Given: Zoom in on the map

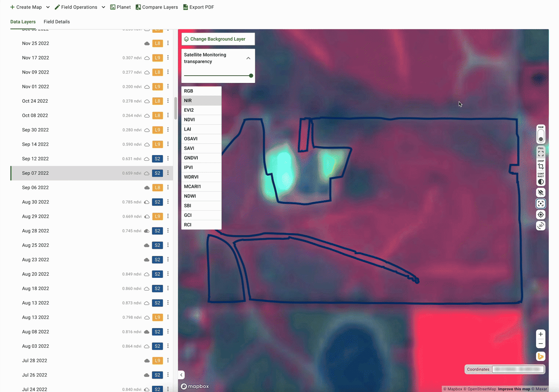Looking at the screenshot, I should (x=541, y=334).
